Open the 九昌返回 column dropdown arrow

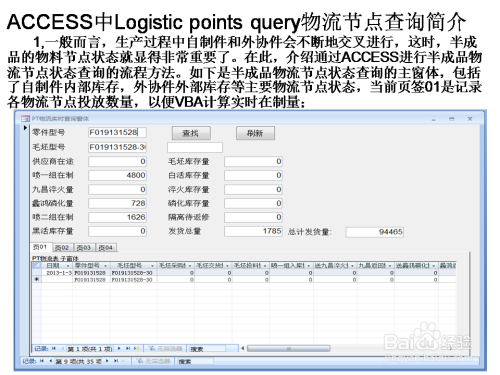[x=390, y=266]
